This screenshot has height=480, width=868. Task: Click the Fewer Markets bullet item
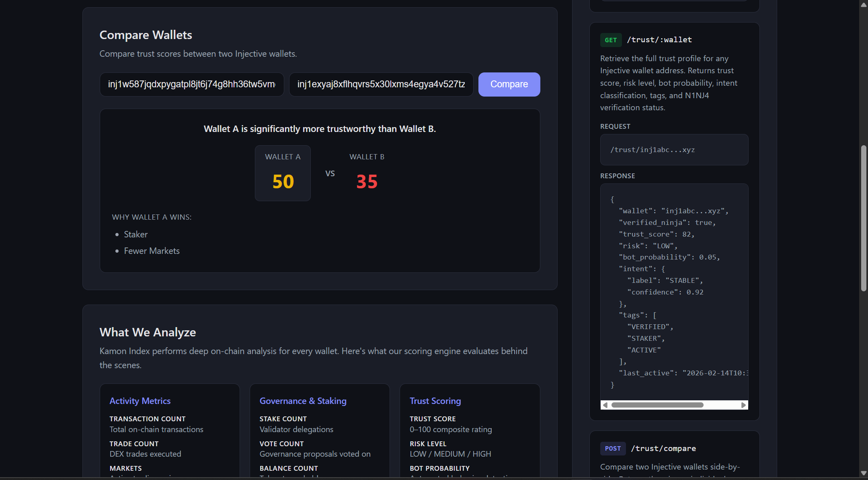(152, 251)
